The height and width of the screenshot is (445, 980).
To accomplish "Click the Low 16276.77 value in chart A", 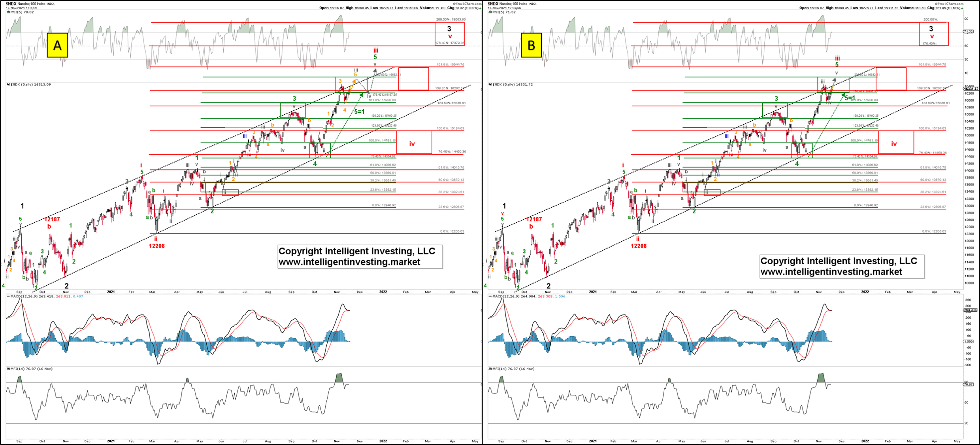I will pos(382,8).
